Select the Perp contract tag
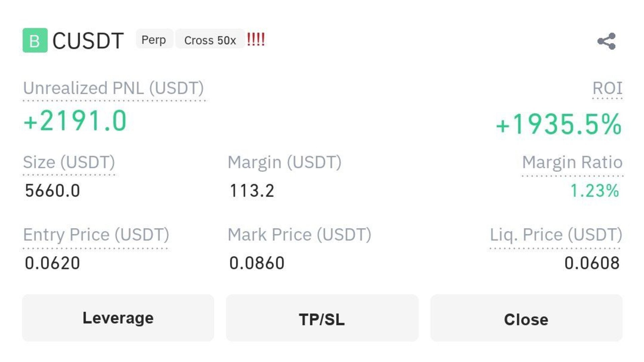Screen dimensions: 644x362 154,39
